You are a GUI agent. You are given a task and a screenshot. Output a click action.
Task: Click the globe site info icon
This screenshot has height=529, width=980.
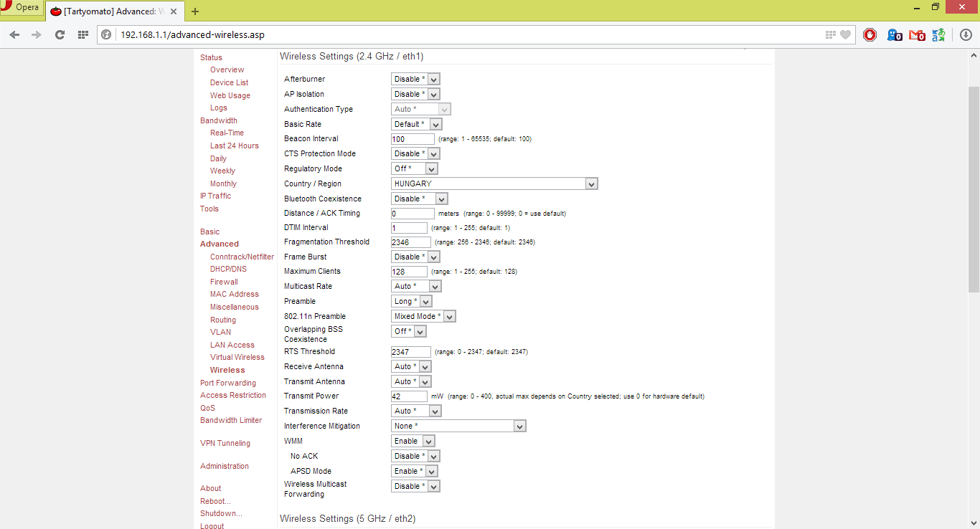(x=107, y=34)
